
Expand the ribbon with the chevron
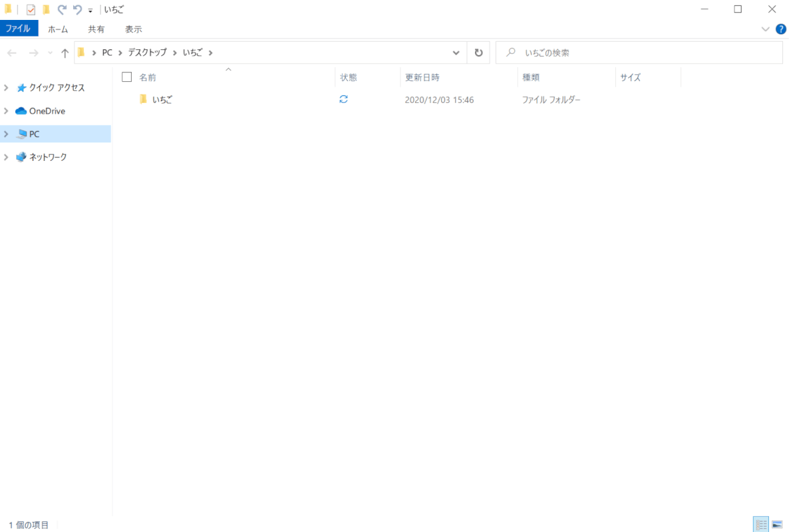765,29
